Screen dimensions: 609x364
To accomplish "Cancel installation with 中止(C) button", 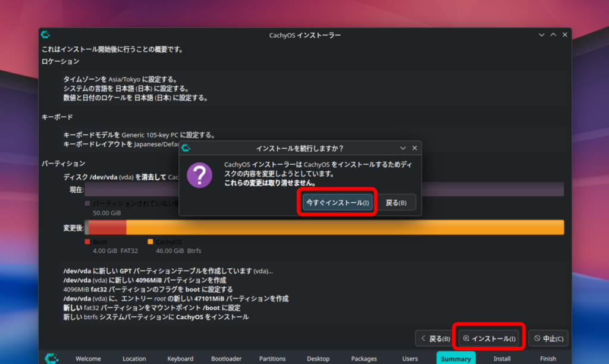I will 548,338.
